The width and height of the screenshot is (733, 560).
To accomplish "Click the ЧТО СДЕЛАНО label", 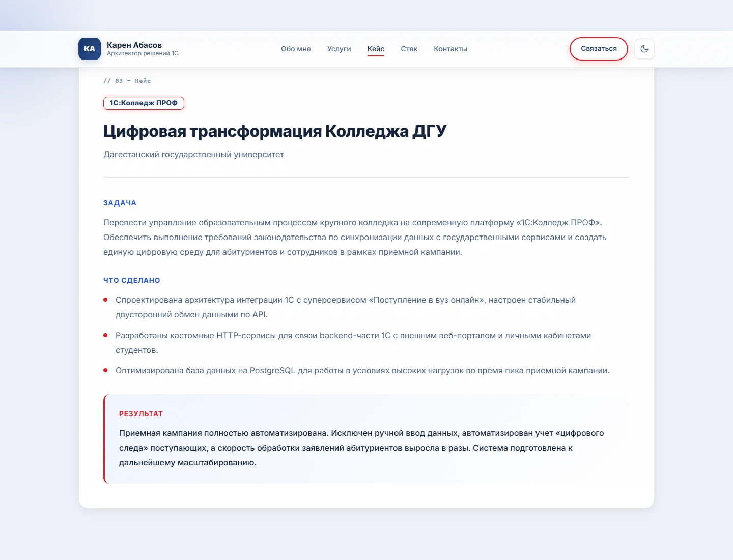I will tap(132, 280).
